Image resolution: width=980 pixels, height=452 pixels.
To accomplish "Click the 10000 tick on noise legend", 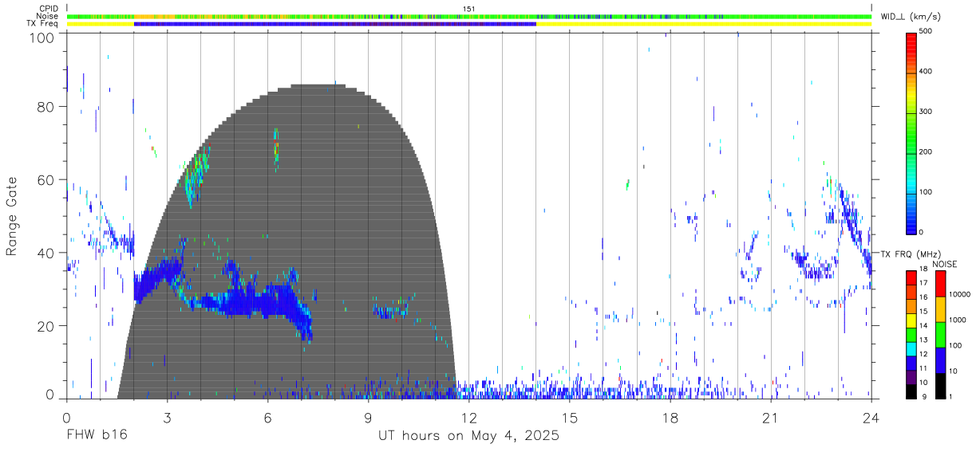I will [x=960, y=295].
